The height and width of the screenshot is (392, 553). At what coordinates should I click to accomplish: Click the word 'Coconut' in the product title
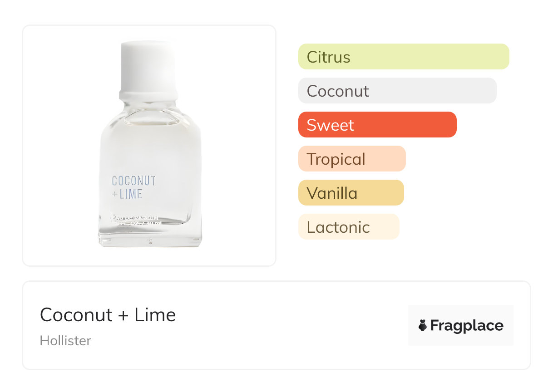click(76, 314)
